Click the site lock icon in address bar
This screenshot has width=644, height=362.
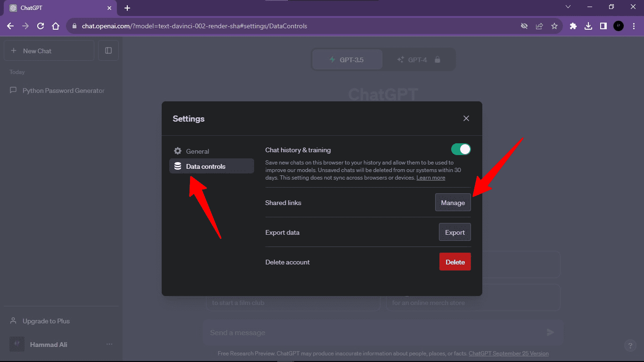point(74,26)
